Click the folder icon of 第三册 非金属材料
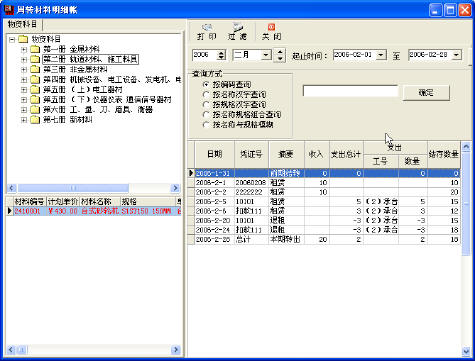Image resolution: width=475 pixels, height=361 pixels. coord(35,69)
